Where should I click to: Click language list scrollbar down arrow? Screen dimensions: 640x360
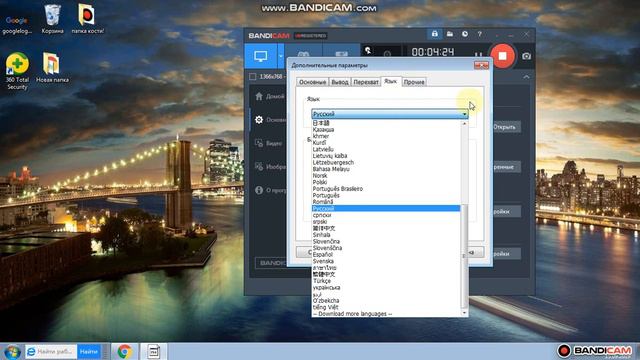464,313
